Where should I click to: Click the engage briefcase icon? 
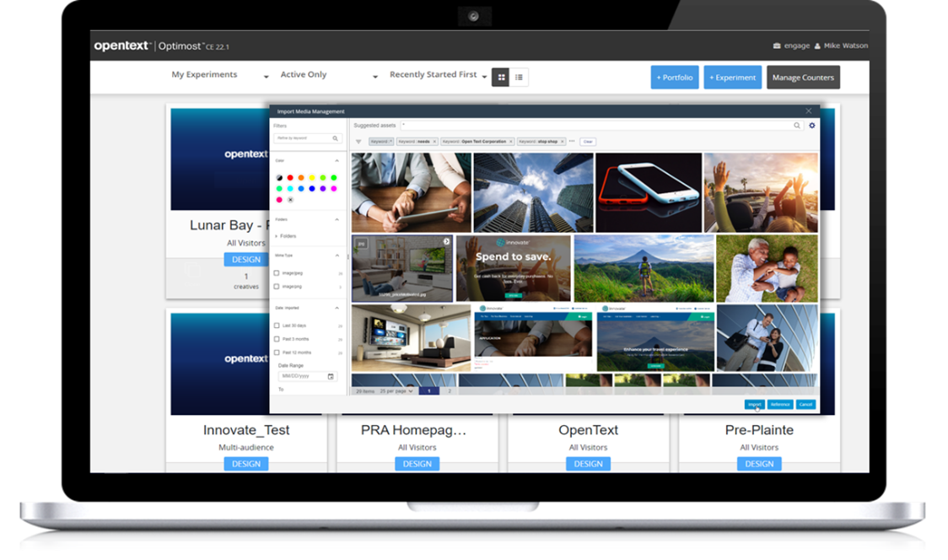click(777, 46)
